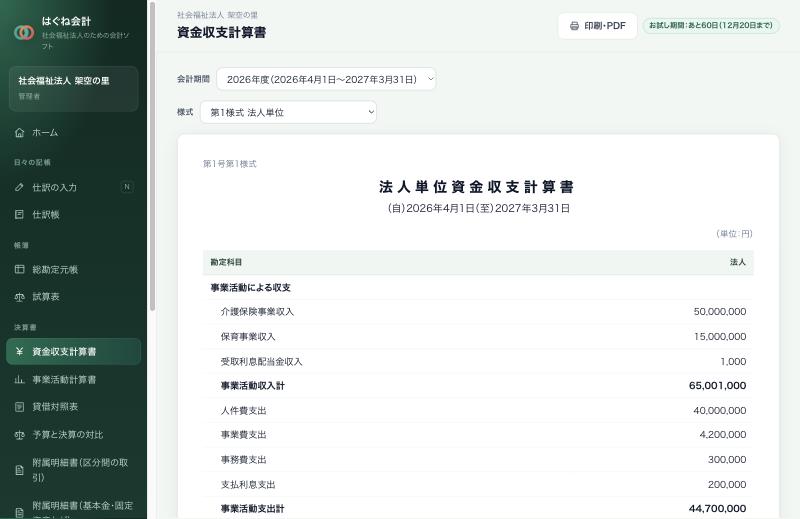Image resolution: width=800 pixels, height=519 pixels.
Task: Click the 保育事業収入 row label
Action: (248, 337)
